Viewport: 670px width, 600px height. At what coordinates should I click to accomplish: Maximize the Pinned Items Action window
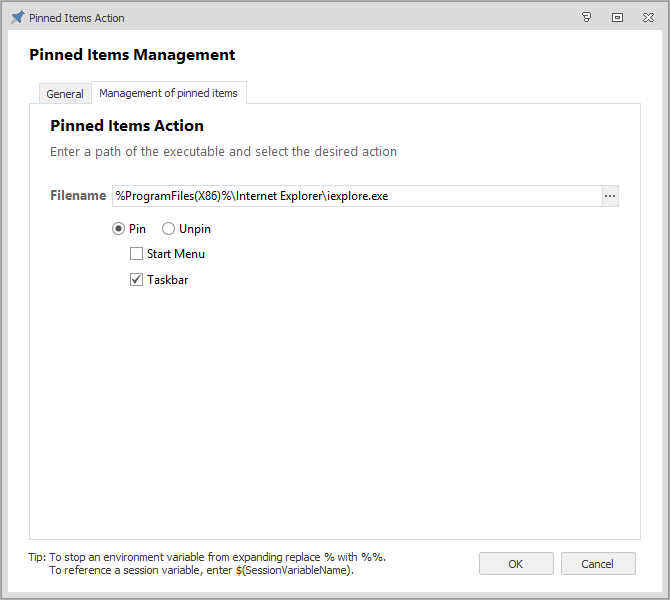coord(617,17)
